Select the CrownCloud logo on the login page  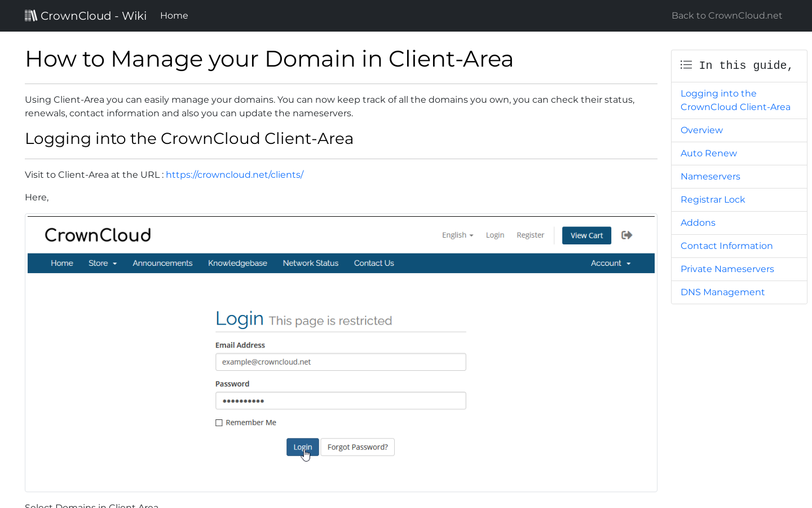(x=98, y=235)
